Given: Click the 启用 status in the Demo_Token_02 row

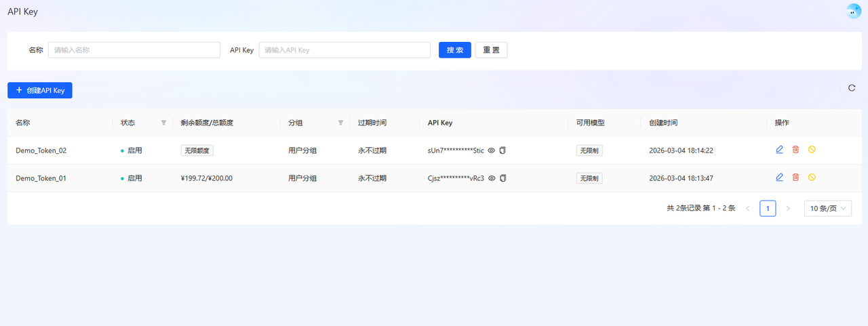Looking at the screenshot, I should (132, 150).
